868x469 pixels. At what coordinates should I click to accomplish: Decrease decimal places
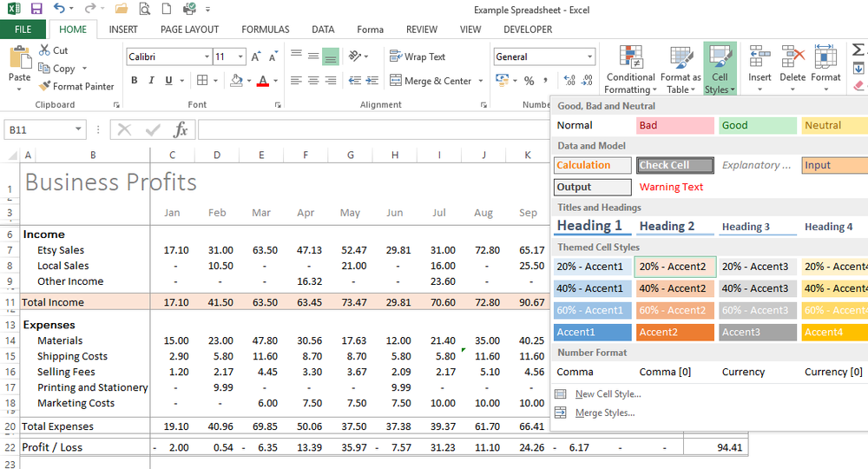pos(588,81)
